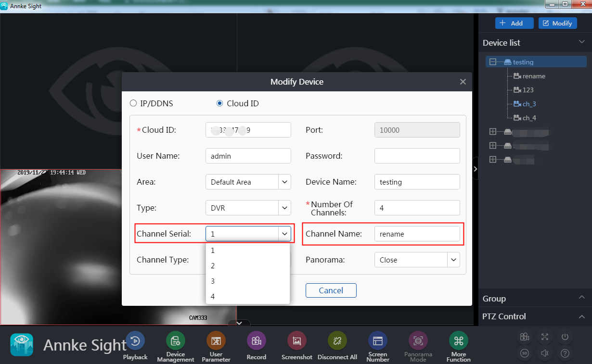This screenshot has width=592, height=364.
Task: Focus the Cloud ID input field
Action: (248, 130)
